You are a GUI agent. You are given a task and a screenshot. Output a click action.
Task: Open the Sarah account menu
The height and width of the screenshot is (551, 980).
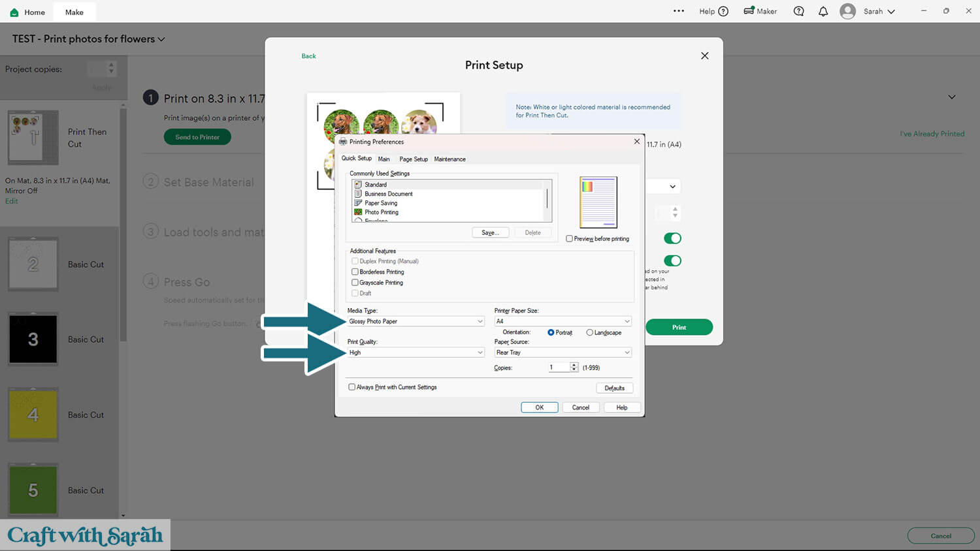pyautogui.click(x=879, y=11)
